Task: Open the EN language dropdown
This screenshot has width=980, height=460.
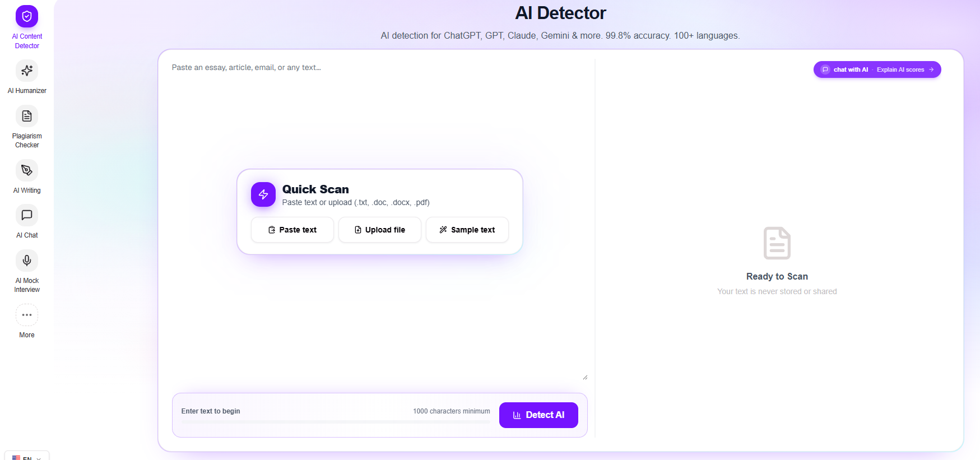Action: pyautogui.click(x=27, y=457)
